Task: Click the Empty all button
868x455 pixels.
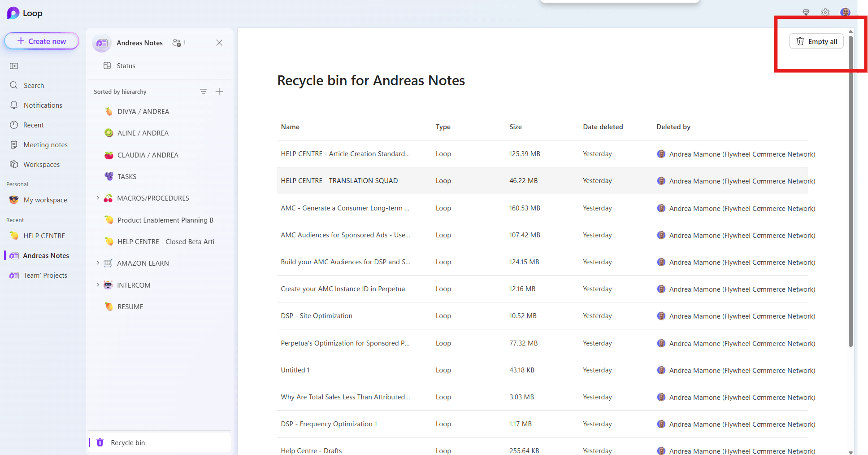Action: pyautogui.click(x=816, y=41)
